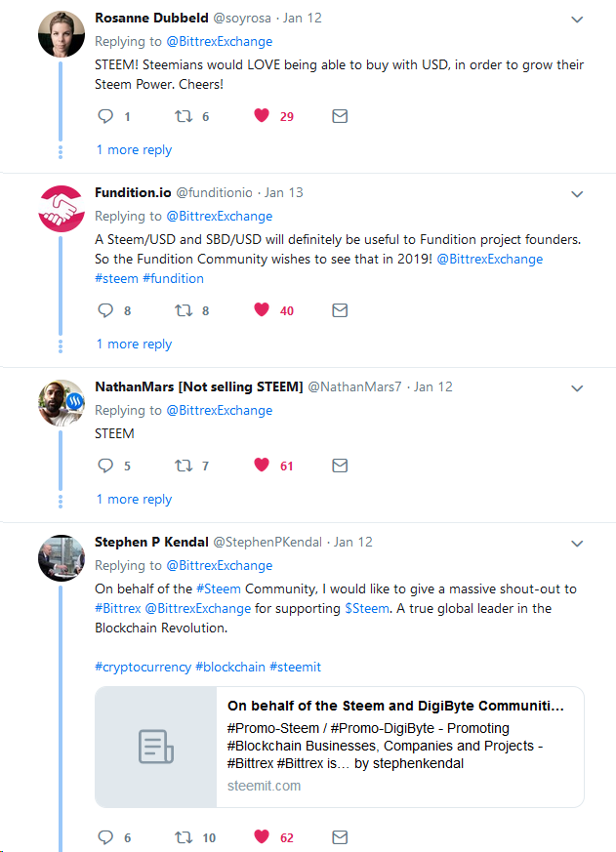The image size is (616, 852).
Task: Share Stephen P Kendal tweet by message icon
Action: tap(340, 837)
